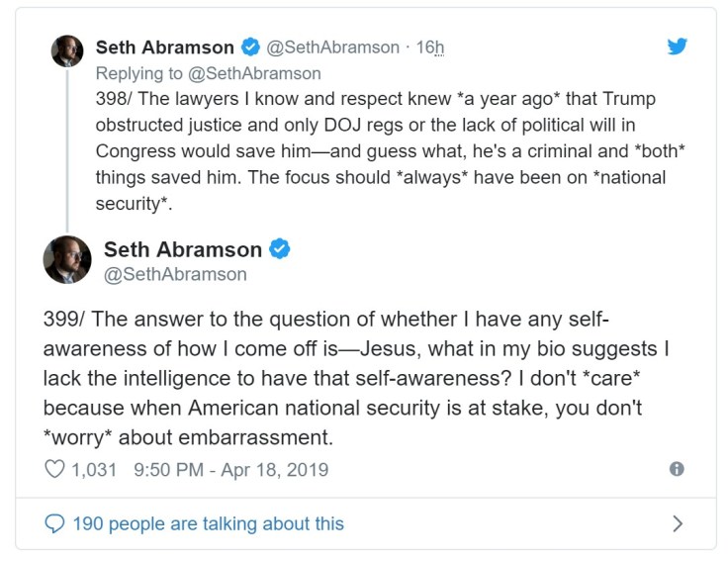The height and width of the screenshot is (561, 728).
Task: Open @SethAbramson handle under large author name
Action: click(x=175, y=274)
